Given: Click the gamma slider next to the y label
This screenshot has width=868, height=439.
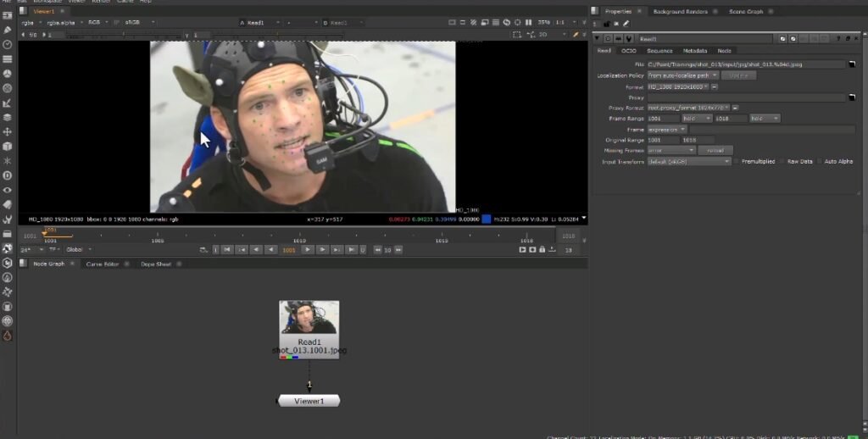Looking at the screenshot, I should click(277, 35).
